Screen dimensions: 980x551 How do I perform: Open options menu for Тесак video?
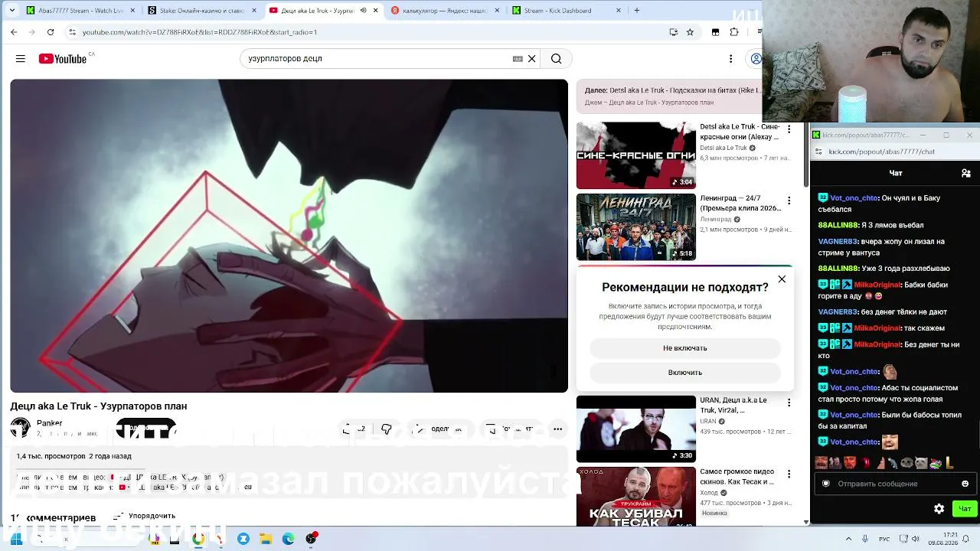pyautogui.click(x=789, y=474)
